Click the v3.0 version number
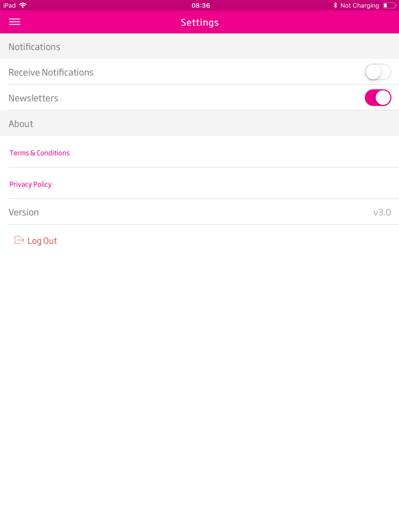The image size is (399, 532). click(x=382, y=212)
